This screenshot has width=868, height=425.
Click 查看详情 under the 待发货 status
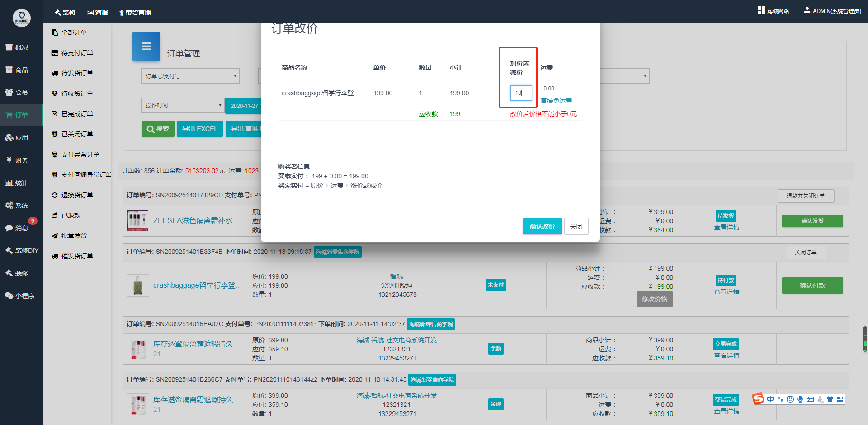pyautogui.click(x=726, y=227)
